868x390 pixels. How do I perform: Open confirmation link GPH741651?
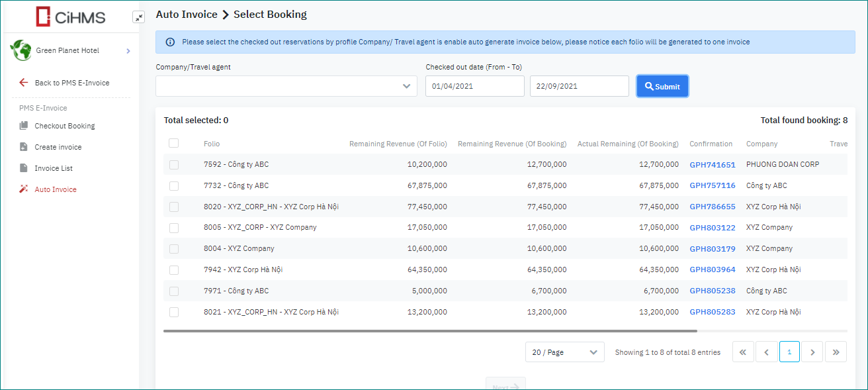(712, 165)
